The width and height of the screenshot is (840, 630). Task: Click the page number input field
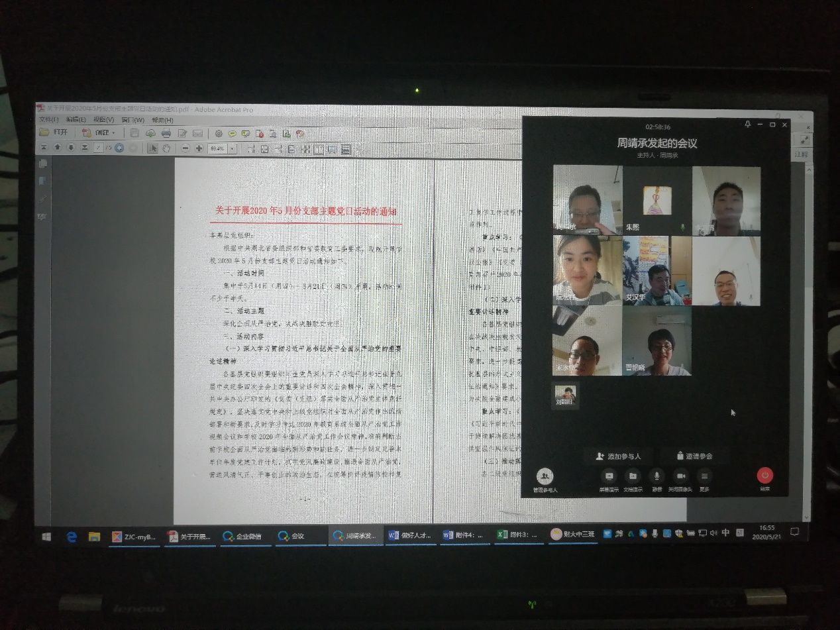point(98,148)
